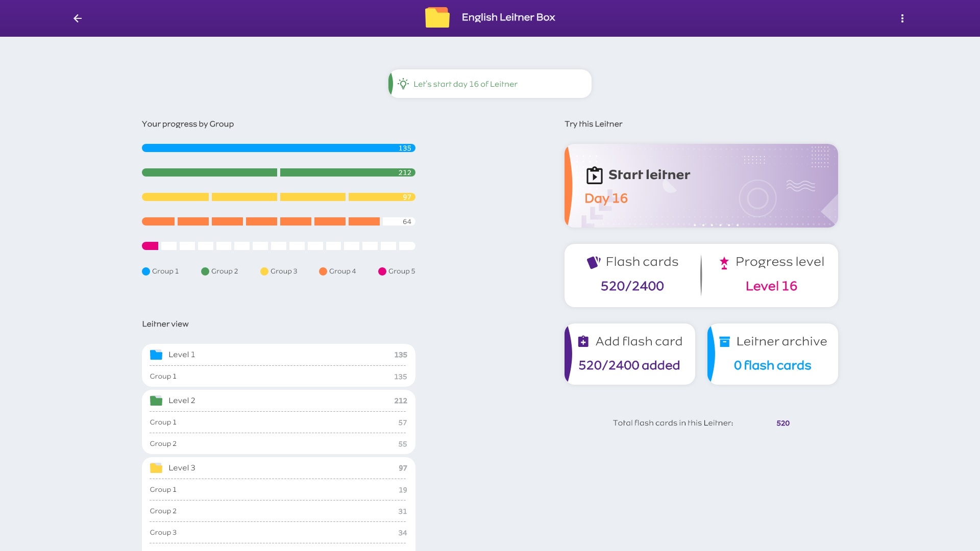Image resolution: width=980 pixels, height=551 pixels.
Task: Expand the Level 3 folder row
Action: 278,468
